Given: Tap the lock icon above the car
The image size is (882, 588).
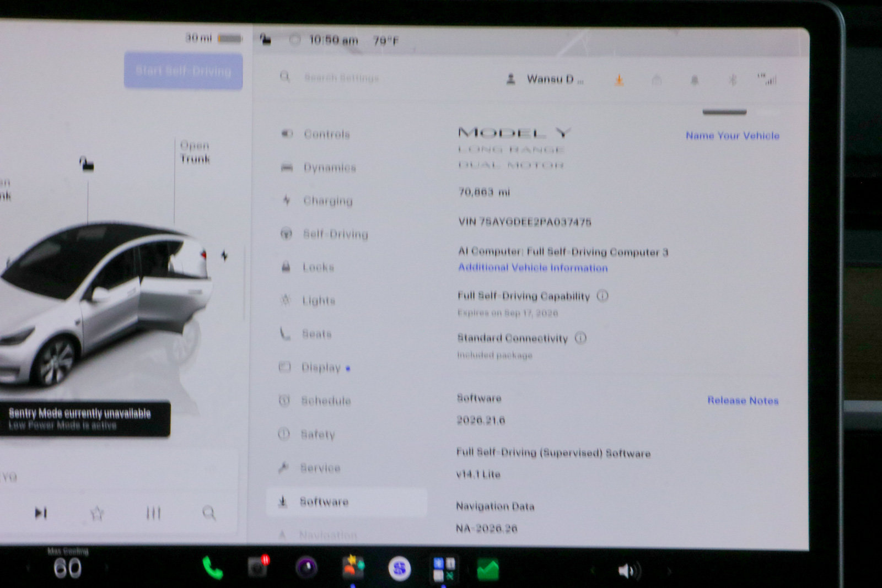Looking at the screenshot, I should tap(86, 164).
